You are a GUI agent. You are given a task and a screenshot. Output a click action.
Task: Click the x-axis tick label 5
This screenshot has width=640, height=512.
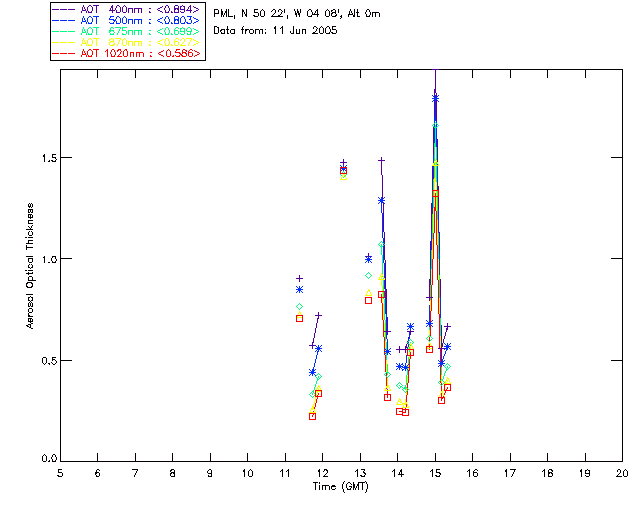point(60,473)
